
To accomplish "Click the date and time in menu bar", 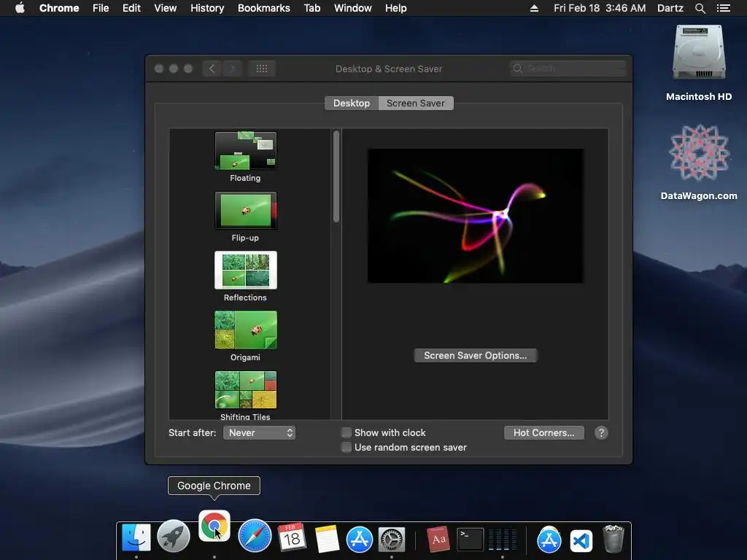I will pyautogui.click(x=600, y=8).
